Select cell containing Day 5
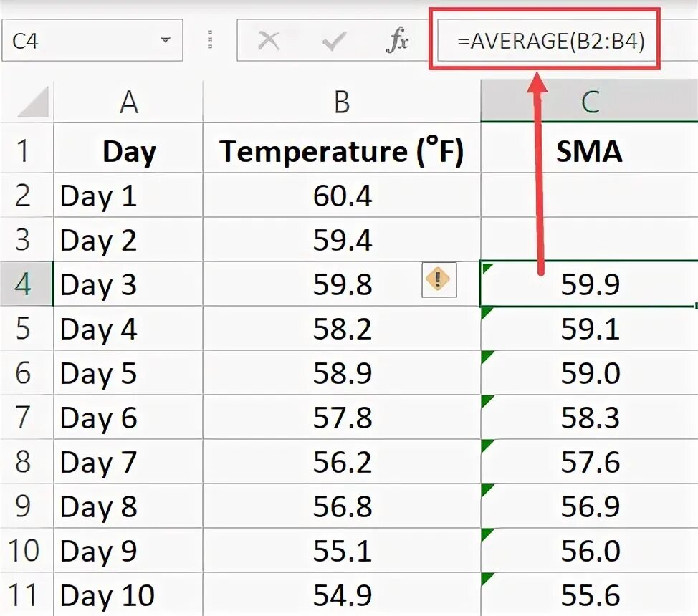This screenshot has width=698, height=616. click(128, 373)
